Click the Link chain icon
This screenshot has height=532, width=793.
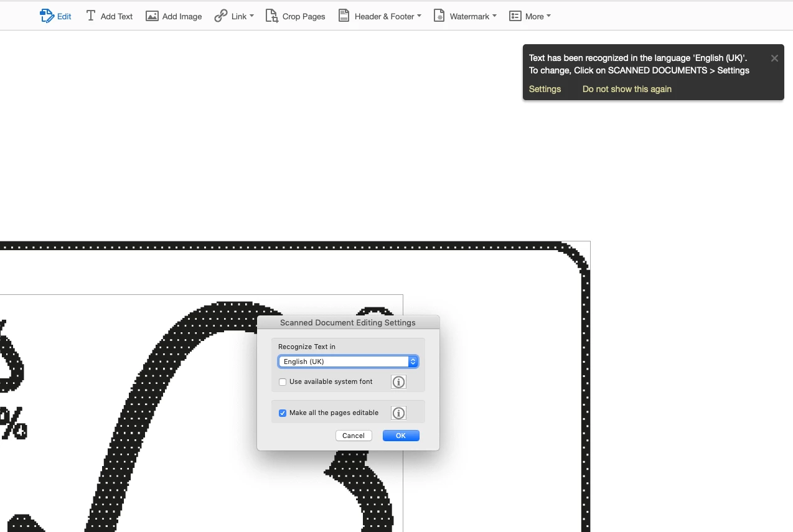pos(221,16)
